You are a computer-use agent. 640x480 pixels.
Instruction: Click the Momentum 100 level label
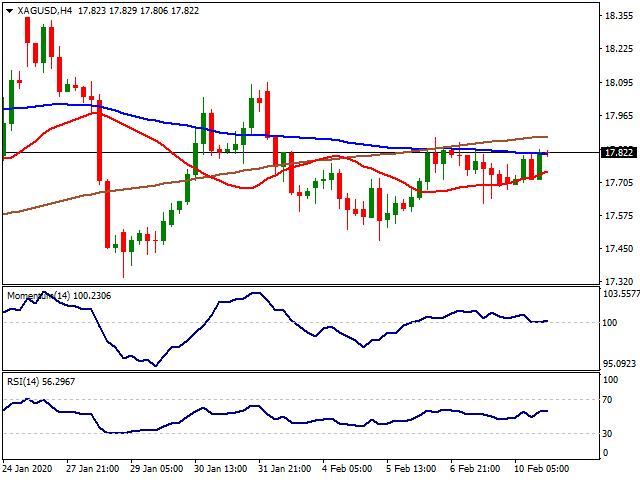pyautogui.click(x=610, y=322)
